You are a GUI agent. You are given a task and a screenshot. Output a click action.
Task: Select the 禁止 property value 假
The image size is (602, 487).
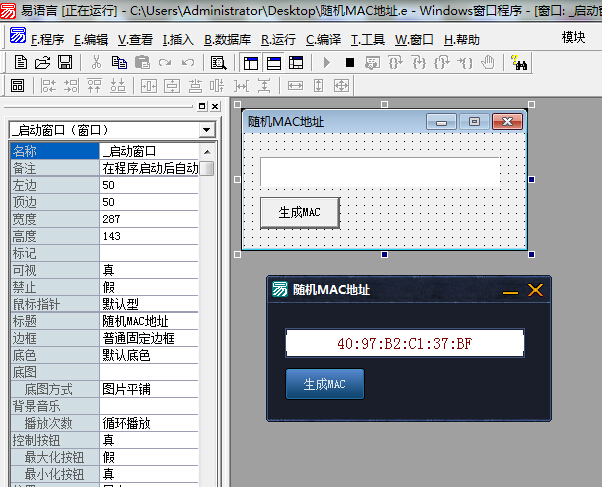149,287
